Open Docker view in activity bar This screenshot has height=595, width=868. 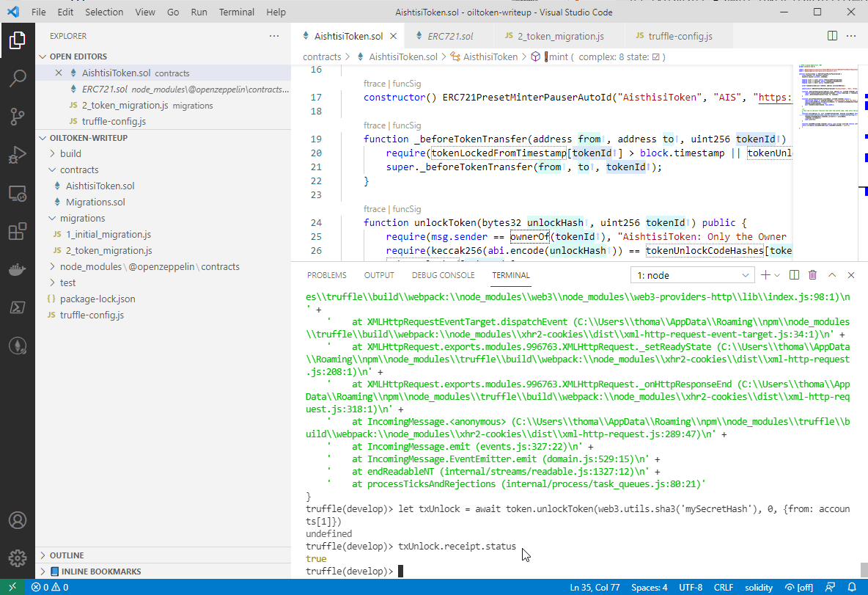click(x=17, y=269)
